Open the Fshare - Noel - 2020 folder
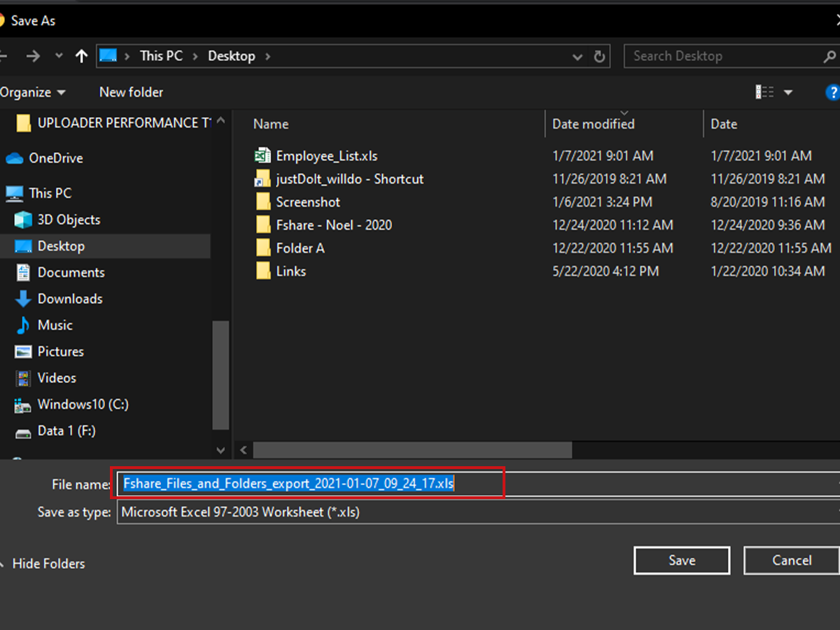The height and width of the screenshot is (630, 840). tap(333, 225)
